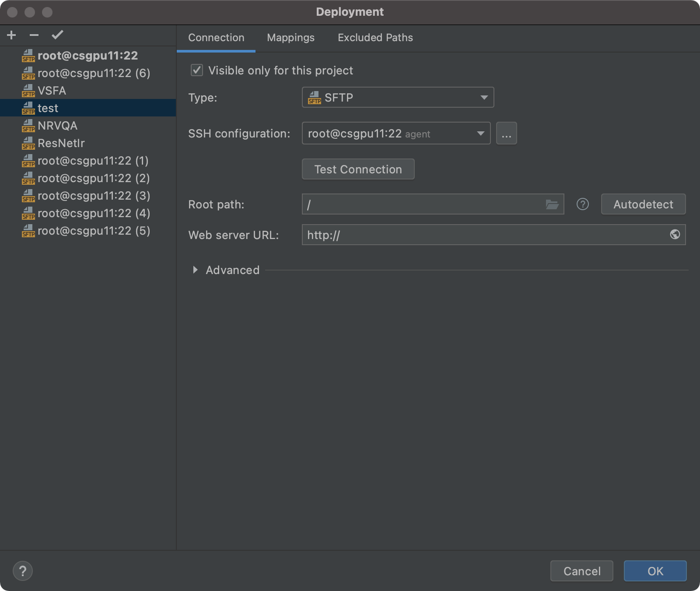Select bold root@csgpu11:22 default server
Screen dimensions: 700x591
pyautogui.click(x=88, y=56)
